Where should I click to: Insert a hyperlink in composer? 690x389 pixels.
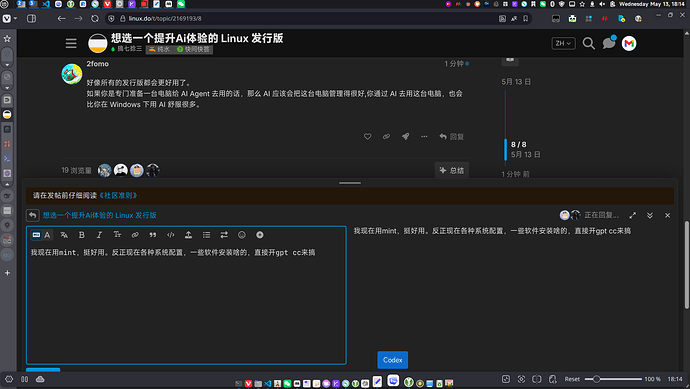(135, 235)
